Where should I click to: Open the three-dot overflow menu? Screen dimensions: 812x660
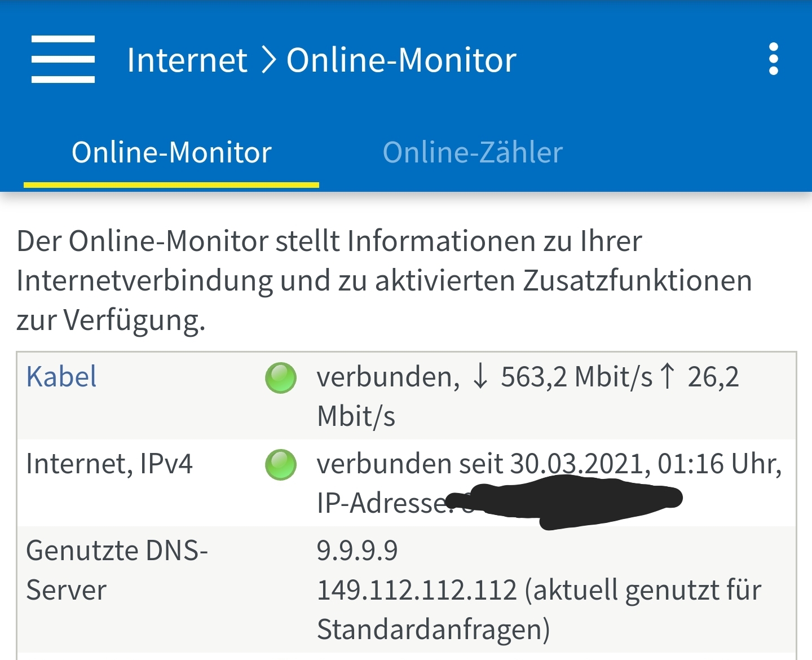tap(774, 59)
